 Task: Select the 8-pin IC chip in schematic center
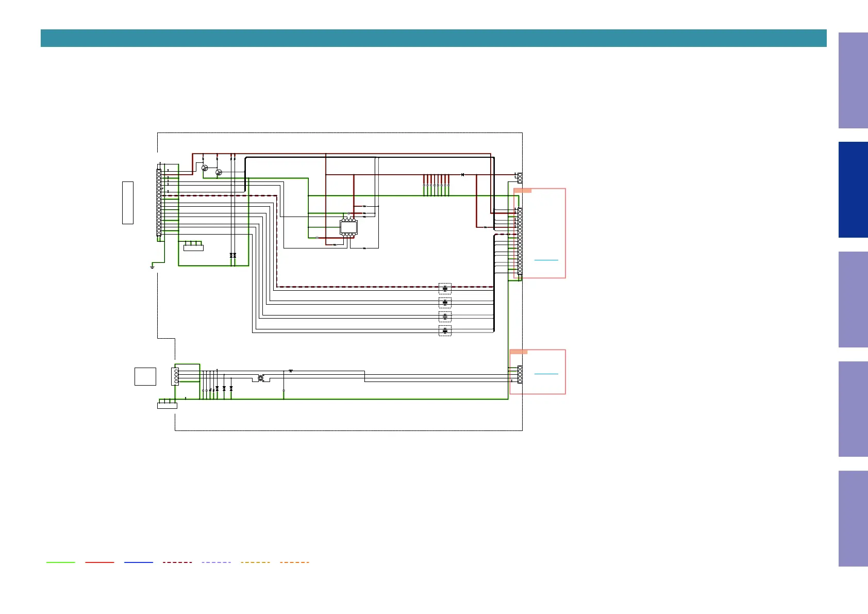point(349,227)
